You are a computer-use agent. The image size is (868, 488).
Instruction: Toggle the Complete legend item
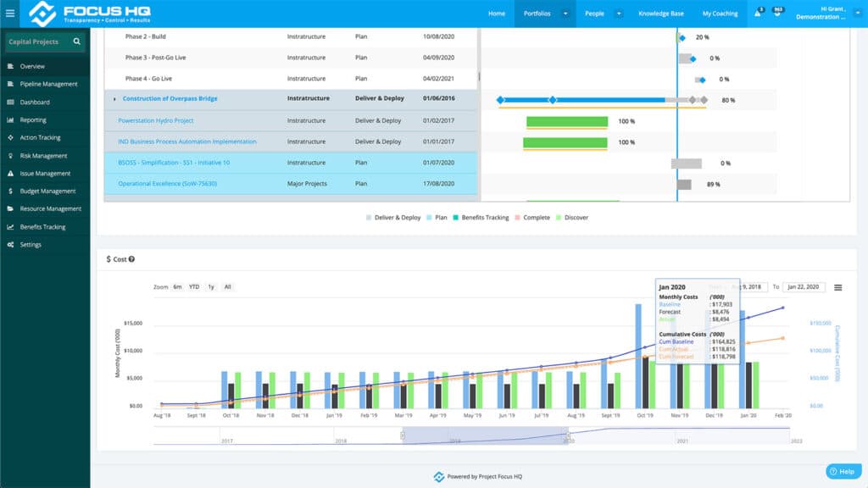click(x=532, y=218)
